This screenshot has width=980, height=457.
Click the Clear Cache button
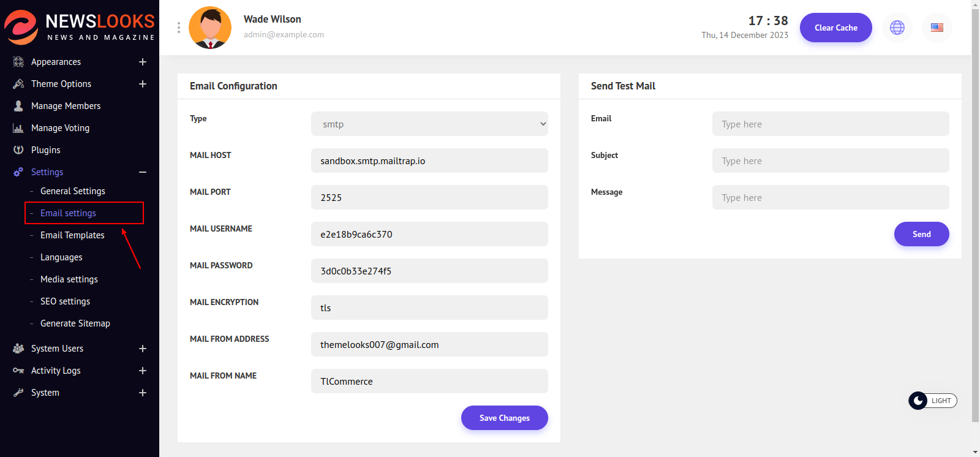point(835,28)
